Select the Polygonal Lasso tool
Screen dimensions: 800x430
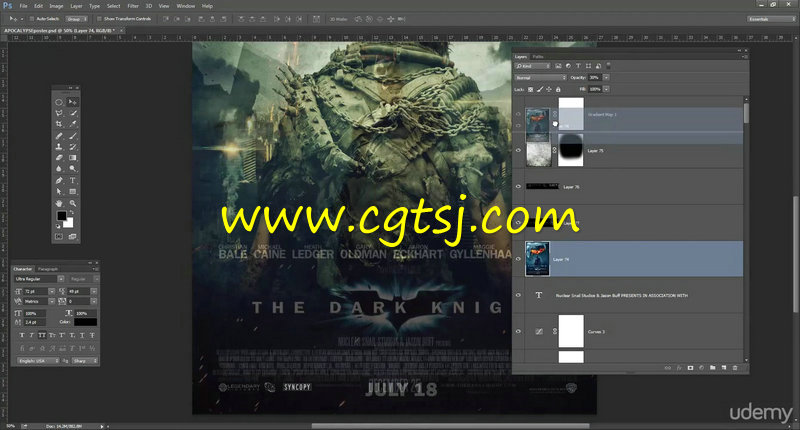(59, 113)
